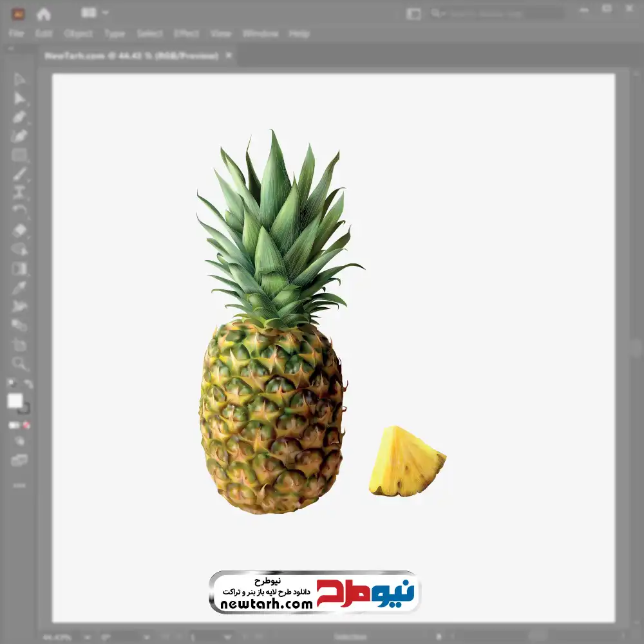644x644 pixels.
Task: Select the Direct Selection tool
Action: (19, 98)
